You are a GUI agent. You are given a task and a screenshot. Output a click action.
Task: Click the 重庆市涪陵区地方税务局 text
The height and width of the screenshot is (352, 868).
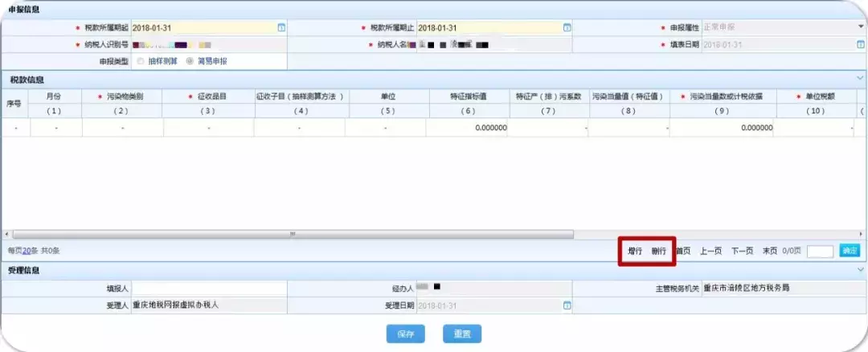[746, 288]
